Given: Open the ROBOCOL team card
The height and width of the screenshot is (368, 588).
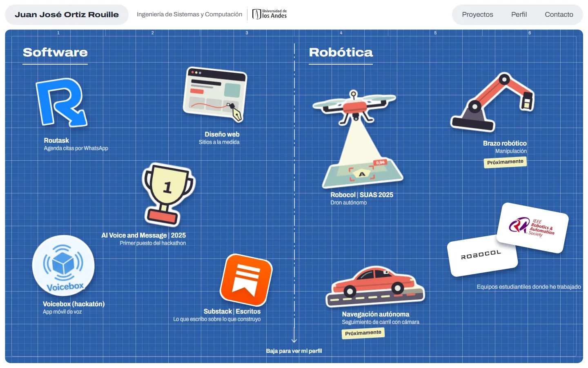Looking at the screenshot, I should pos(482,256).
